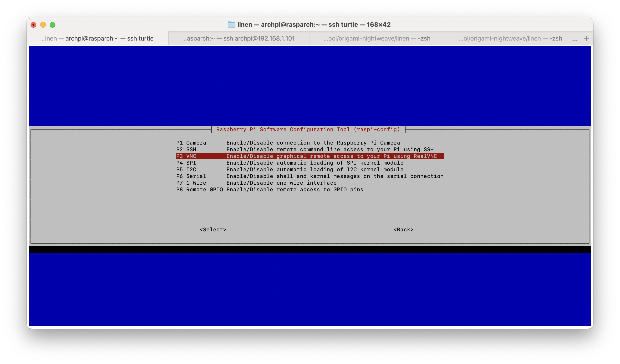Click the new tab plus icon
Viewport: 620px width, 364px height.
pos(587,38)
